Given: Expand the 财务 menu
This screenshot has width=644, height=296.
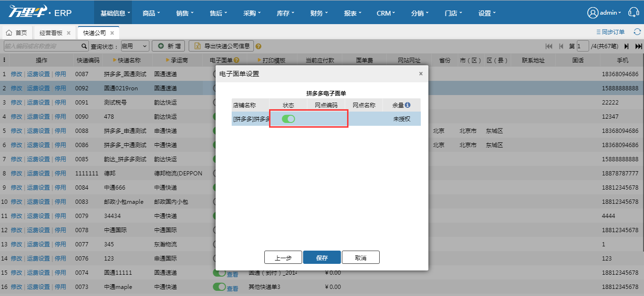Looking at the screenshot, I should tap(319, 13).
